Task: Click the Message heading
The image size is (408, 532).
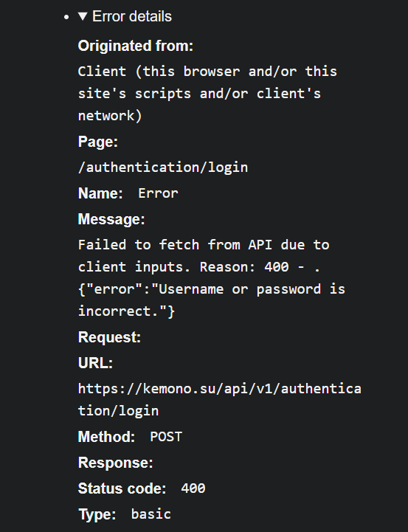Action: (x=111, y=219)
